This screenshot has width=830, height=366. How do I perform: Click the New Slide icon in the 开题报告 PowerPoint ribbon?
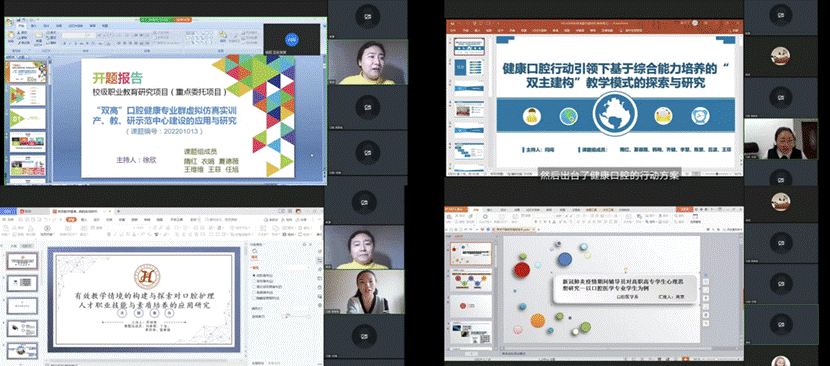[39, 35]
